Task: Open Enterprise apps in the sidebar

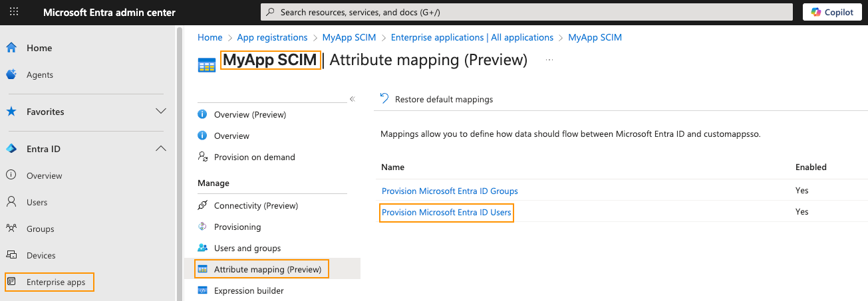Action: 56,282
